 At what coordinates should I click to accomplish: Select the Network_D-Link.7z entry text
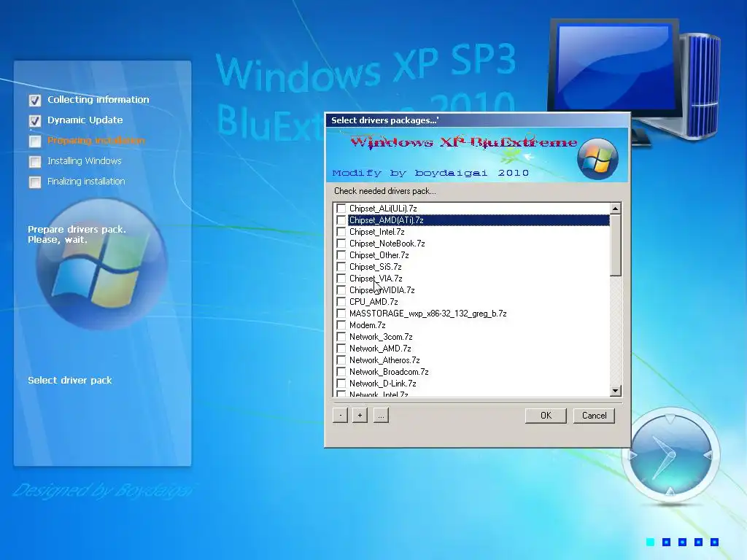click(x=382, y=384)
